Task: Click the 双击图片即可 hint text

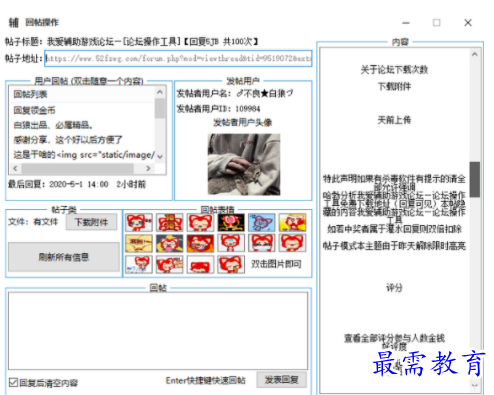Action: [x=276, y=264]
